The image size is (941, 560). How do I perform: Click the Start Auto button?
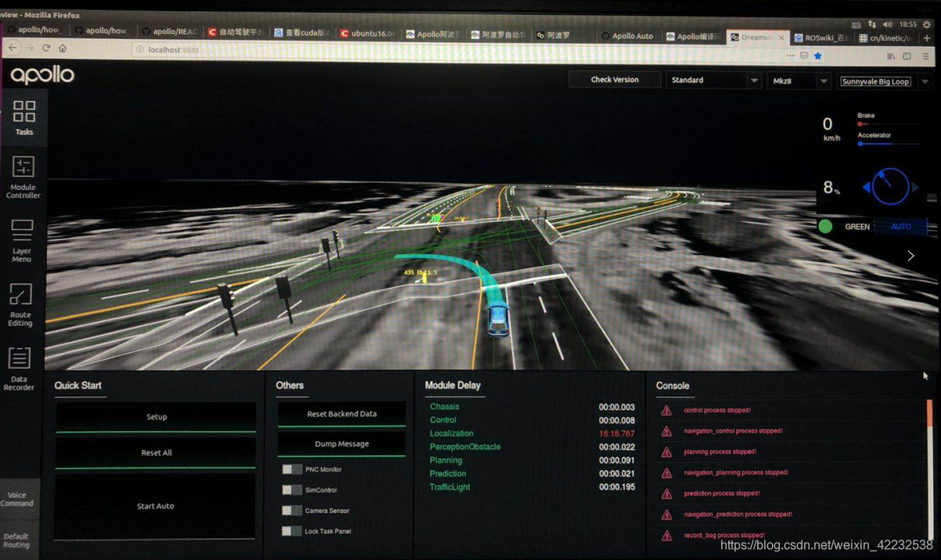click(155, 506)
